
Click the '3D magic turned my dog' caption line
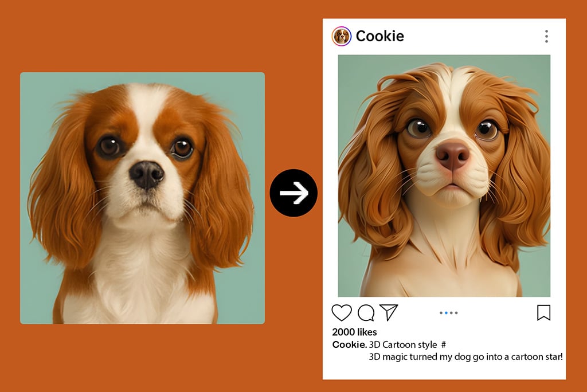pos(465,357)
